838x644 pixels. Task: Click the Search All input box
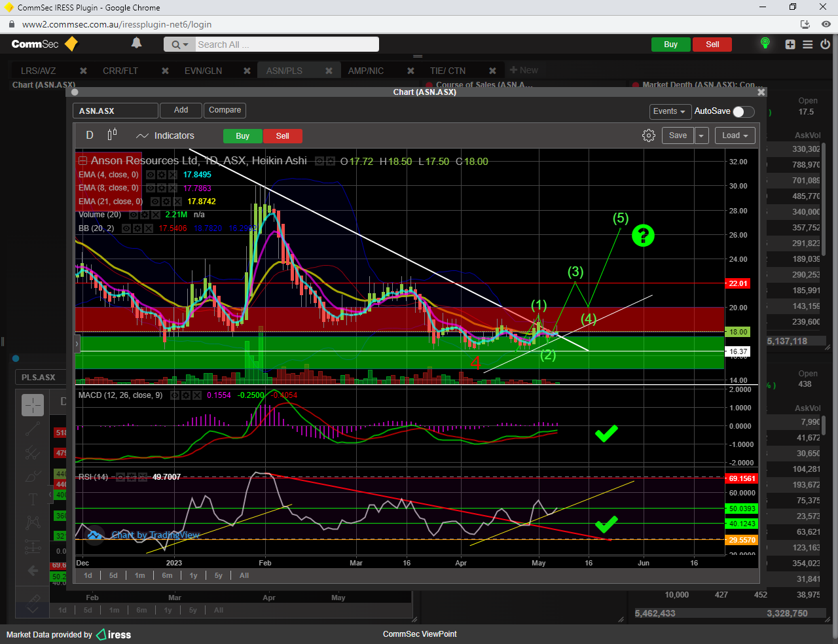pyautogui.click(x=287, y=45)
